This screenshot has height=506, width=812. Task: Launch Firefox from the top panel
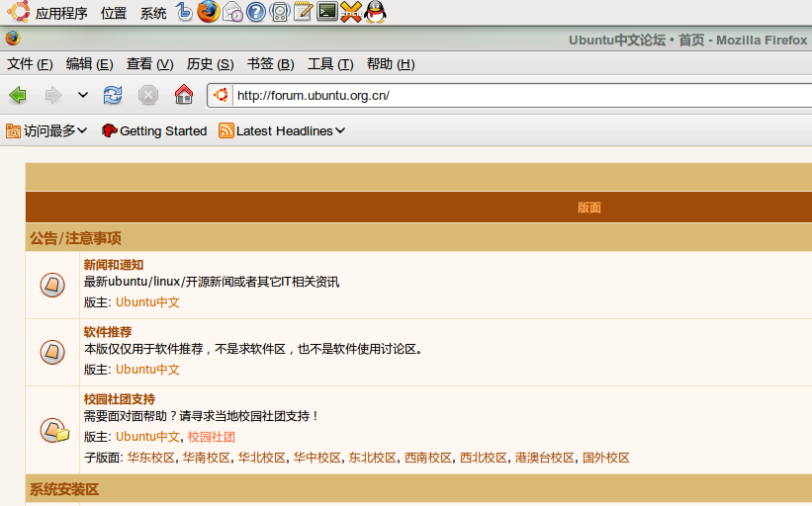(x=208, y=12)
